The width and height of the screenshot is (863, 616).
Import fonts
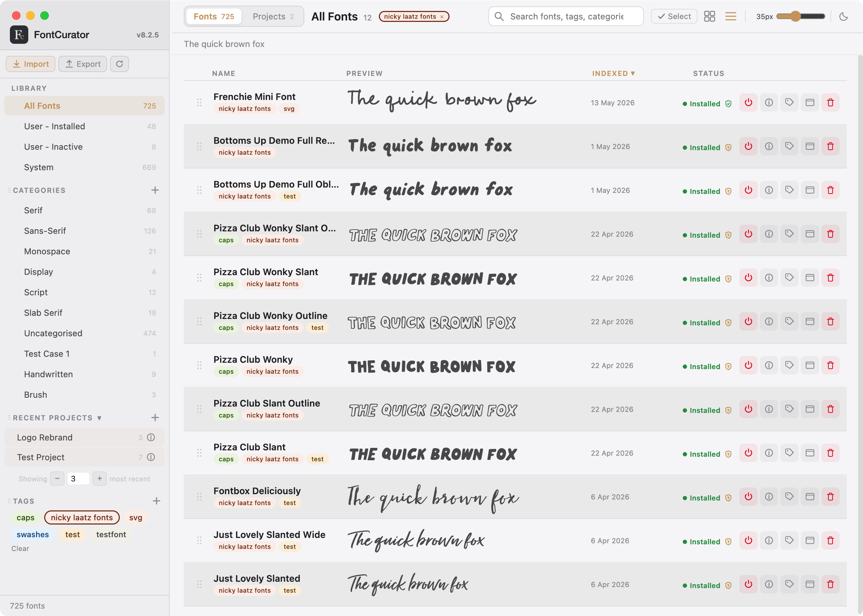click(x=30, y=64)
